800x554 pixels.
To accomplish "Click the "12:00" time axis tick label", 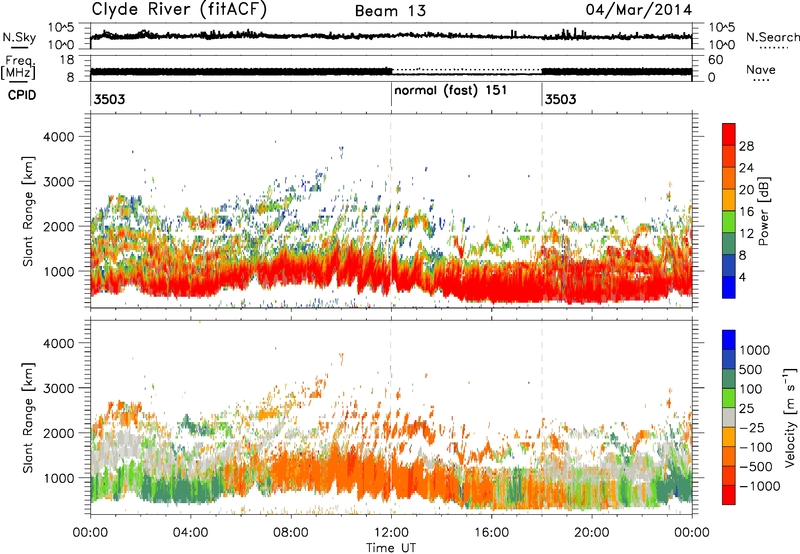I will [391, 533].
